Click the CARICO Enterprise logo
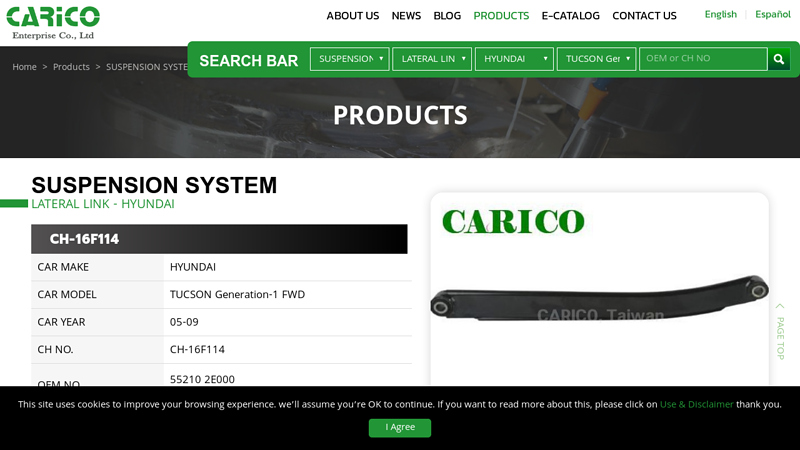Screen dimensions: 800x450 pos(53,23)
